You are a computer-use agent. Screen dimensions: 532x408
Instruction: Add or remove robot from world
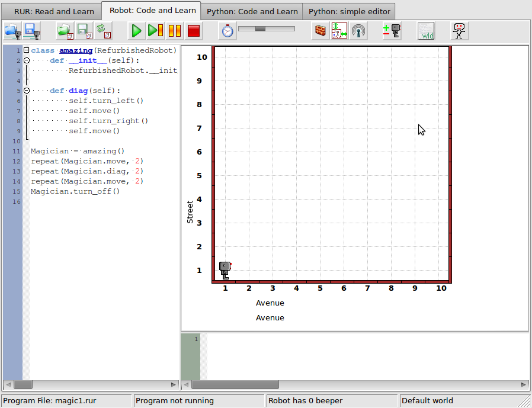pos(392,31)
